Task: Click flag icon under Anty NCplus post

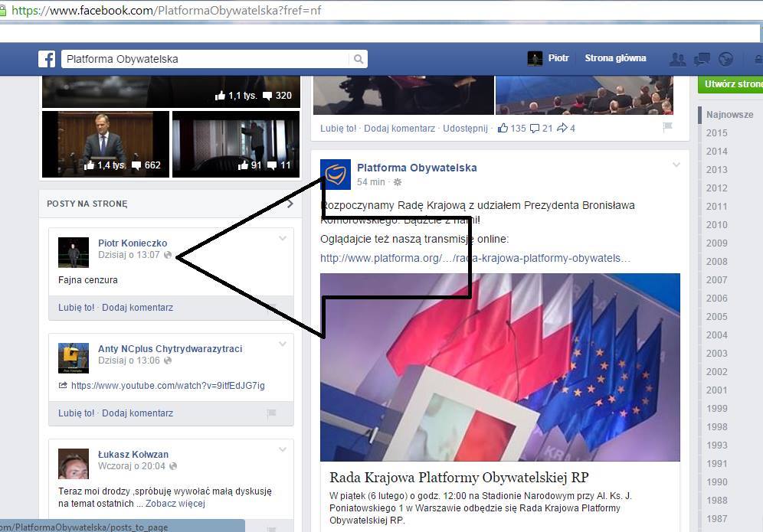Action: pyautogui.click(x=271, y=413)
